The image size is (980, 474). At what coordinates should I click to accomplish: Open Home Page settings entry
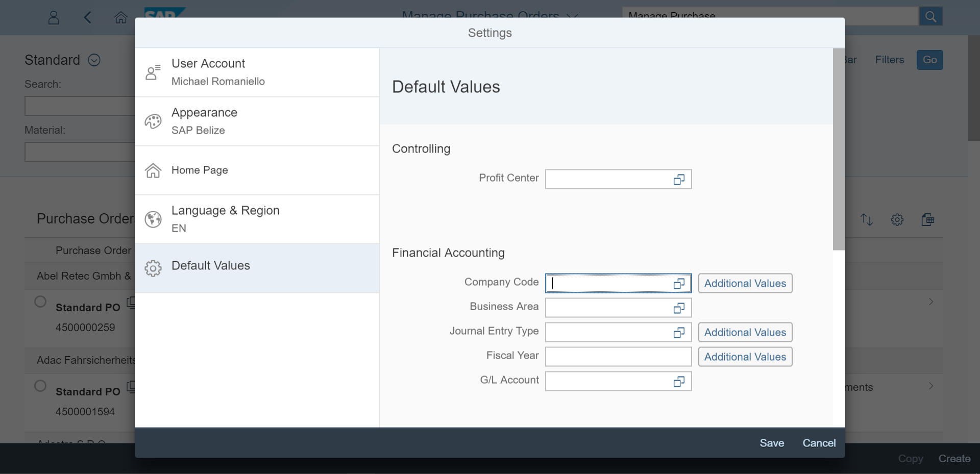(257, 170)
